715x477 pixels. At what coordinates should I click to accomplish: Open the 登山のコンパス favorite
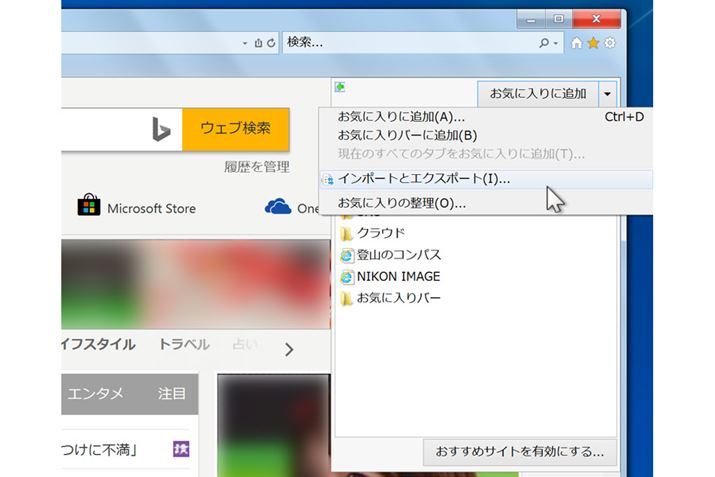[399, 254]
